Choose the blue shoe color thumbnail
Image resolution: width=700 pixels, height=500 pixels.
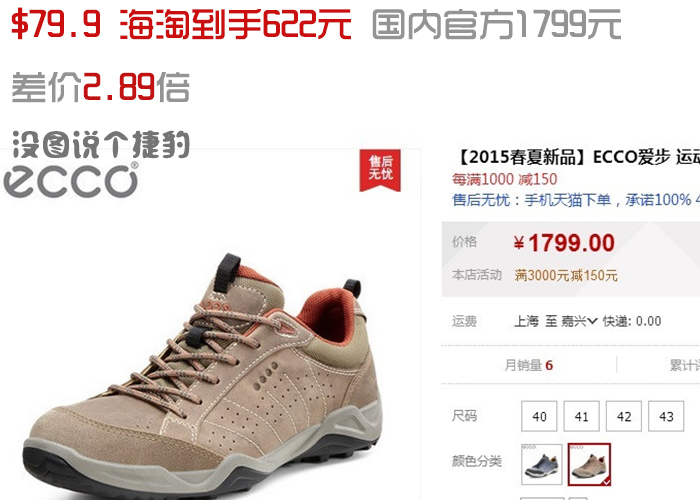(x=542, y=464)
